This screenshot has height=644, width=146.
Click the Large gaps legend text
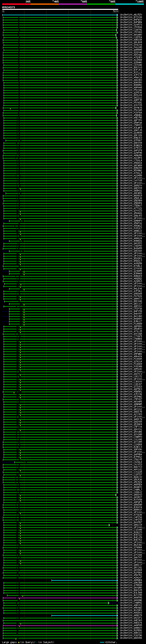[28, 642]
